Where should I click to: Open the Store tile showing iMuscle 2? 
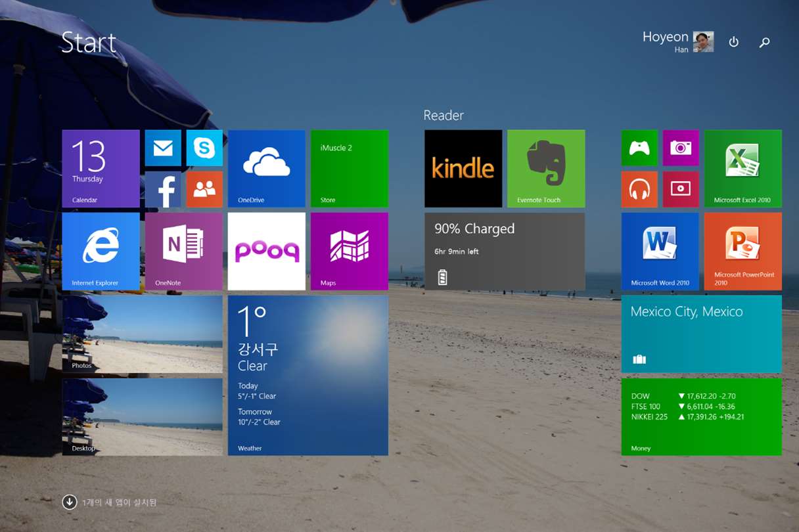tap(349, 169)
